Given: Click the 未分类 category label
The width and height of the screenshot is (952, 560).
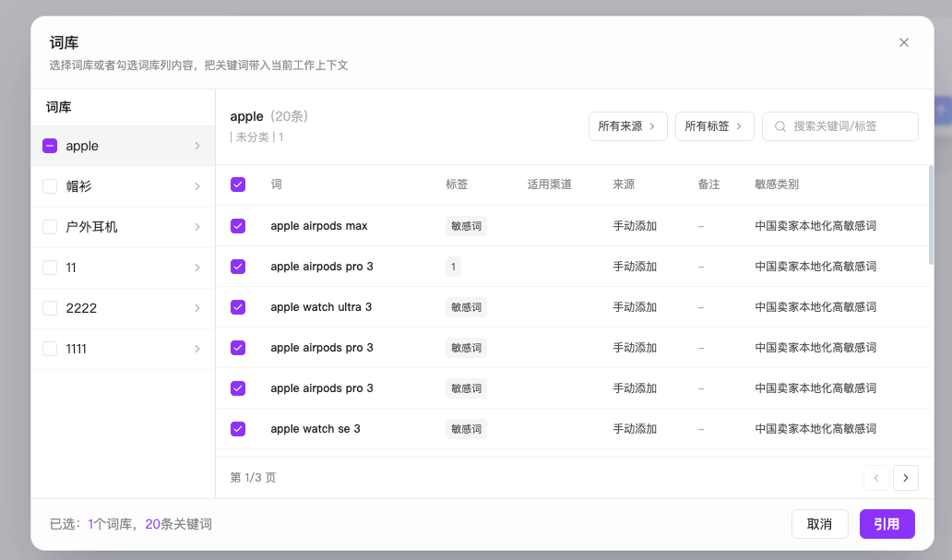Looking at the screenshot, I should (x=252, y=137).
